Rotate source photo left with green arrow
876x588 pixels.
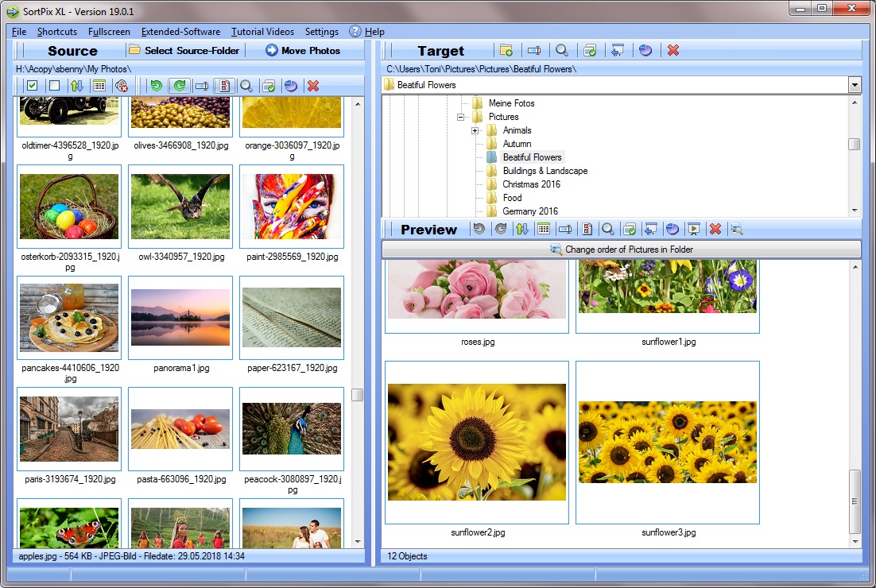click(x=157, y=86)
